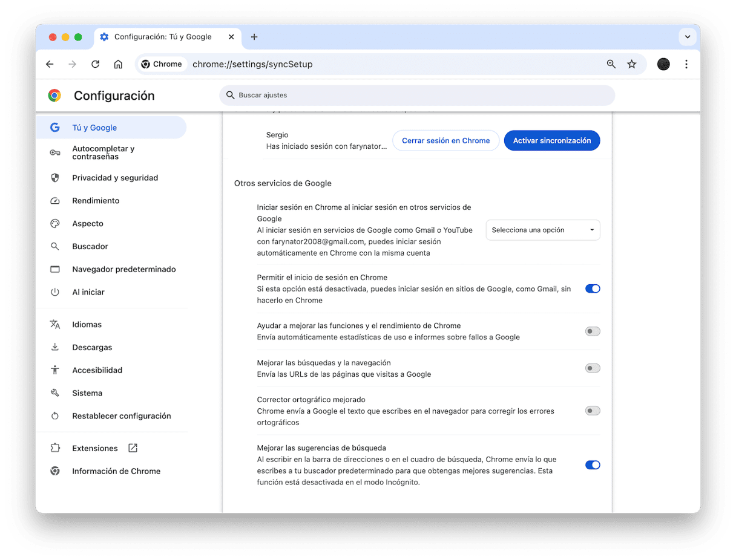Open the profile avatar menu
This screenshot has height=560, width=736.
click(x=663, y=64)
